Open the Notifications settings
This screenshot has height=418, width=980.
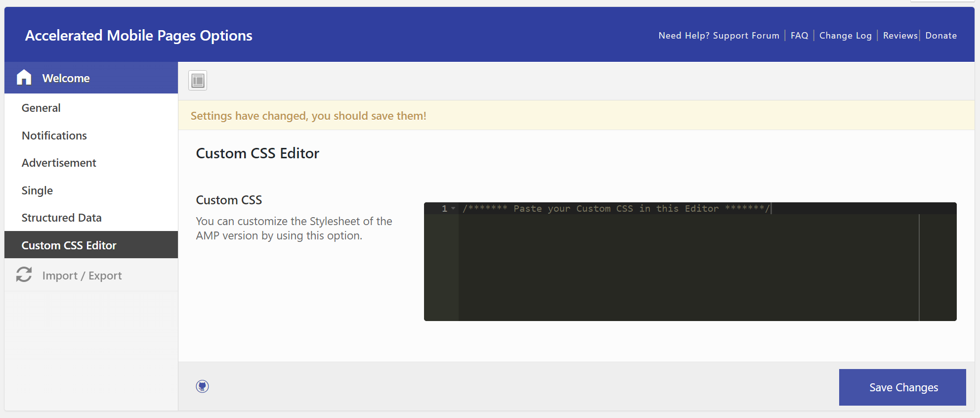pyautogui.click(x=91, y=136)
